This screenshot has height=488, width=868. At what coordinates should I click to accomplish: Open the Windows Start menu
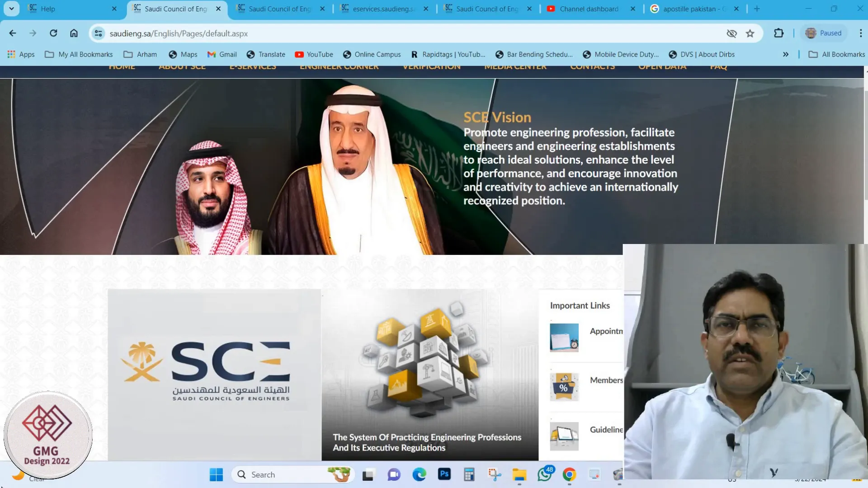[216, 474]
